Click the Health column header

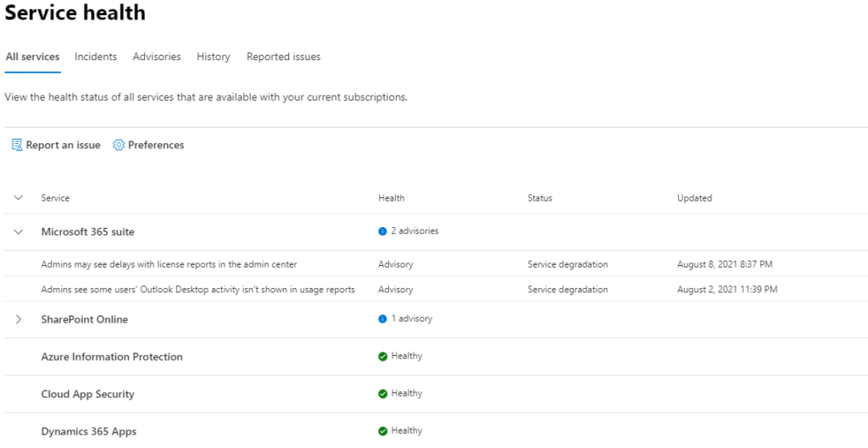coord(391,198)
